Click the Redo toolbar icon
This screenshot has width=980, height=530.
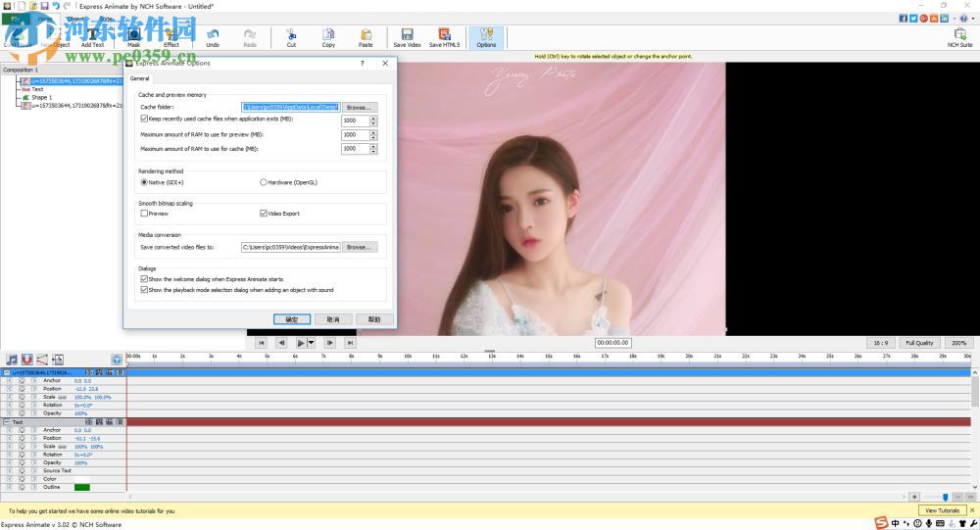pos(250,37)
